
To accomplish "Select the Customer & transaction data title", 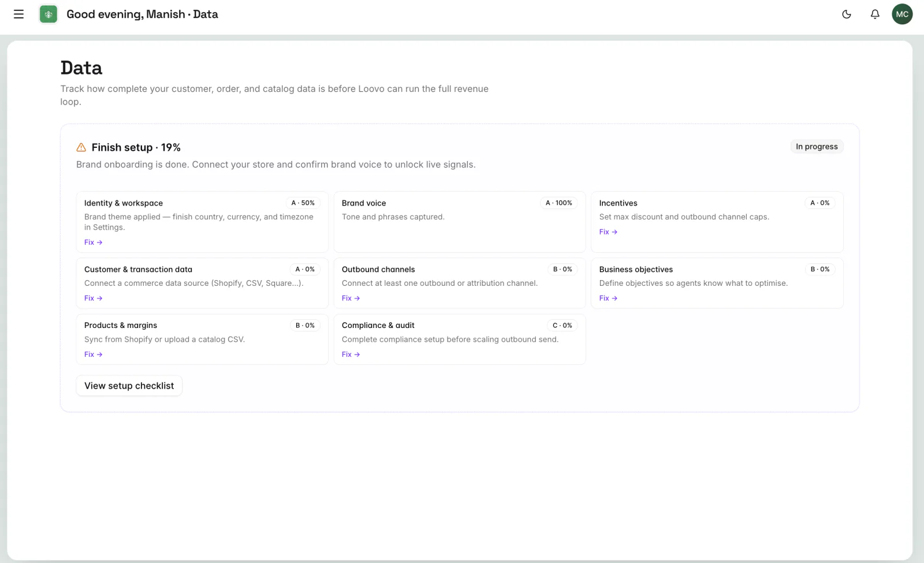I will click(138, 270).
